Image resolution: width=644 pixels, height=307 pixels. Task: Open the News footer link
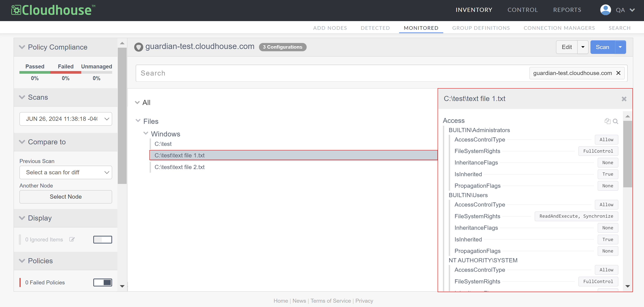(x=299, y=301)
